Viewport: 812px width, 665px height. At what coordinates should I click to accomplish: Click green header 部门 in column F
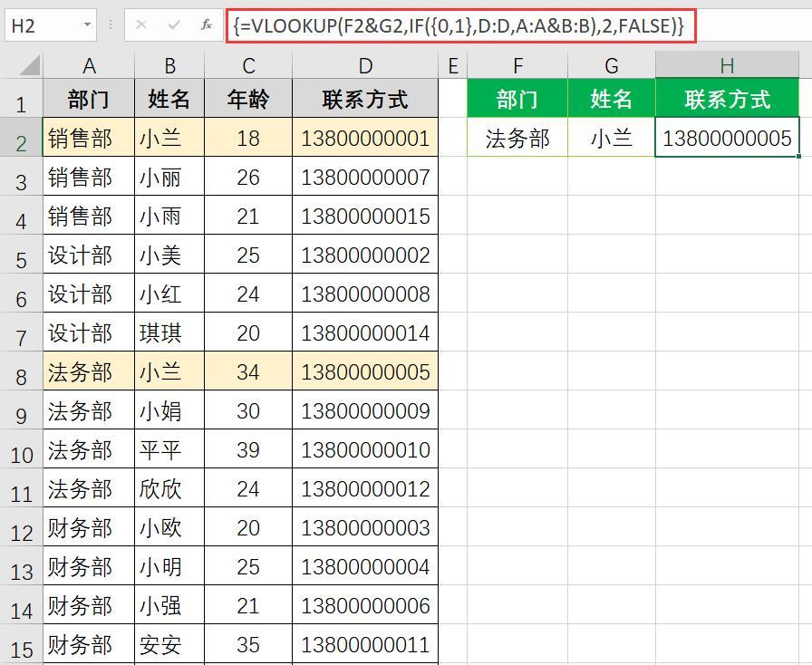[x=517, y=99]
